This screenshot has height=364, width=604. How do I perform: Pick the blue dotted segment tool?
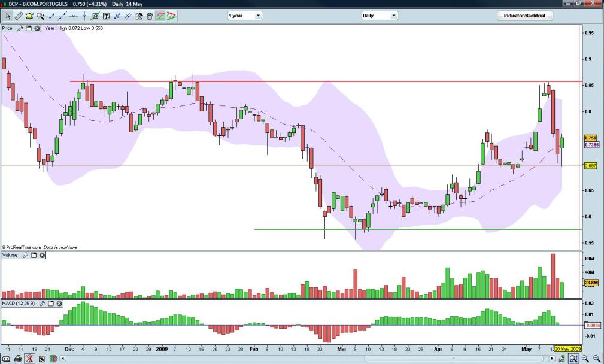coord(117,16)
